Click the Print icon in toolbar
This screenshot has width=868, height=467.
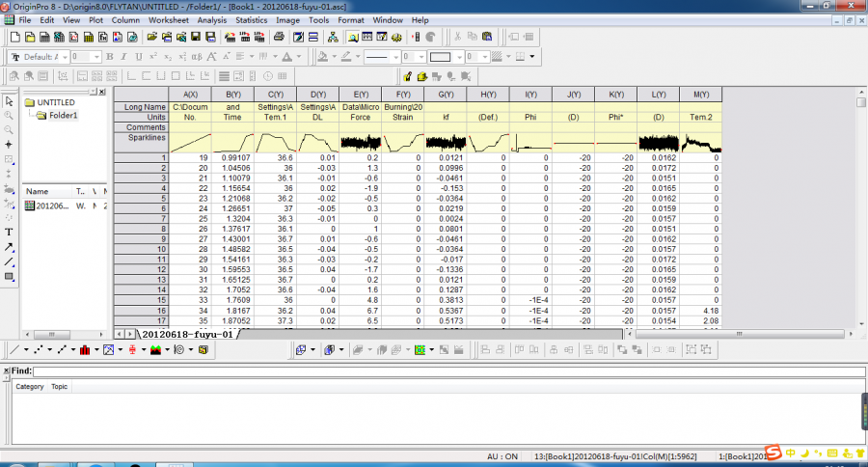279,37
